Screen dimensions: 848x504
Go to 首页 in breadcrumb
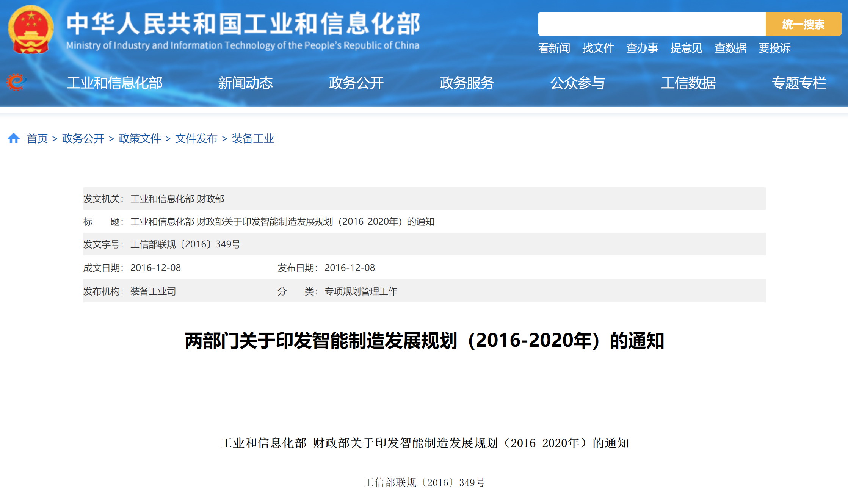[37, 138]
